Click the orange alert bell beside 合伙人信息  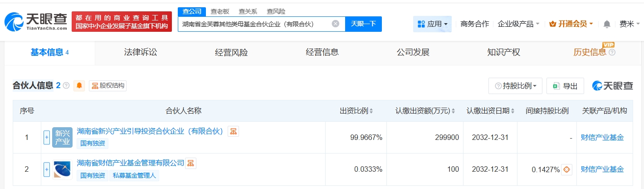click(x=79, y=85)
